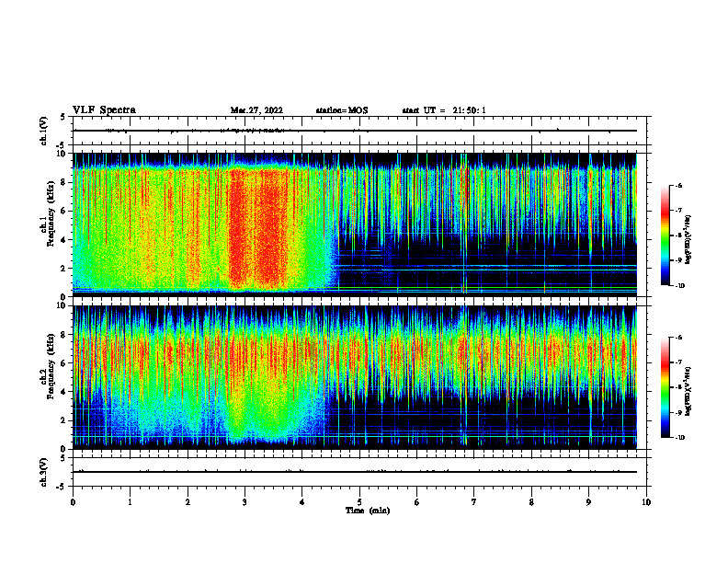Click the time axis tick label "0"
The image size is (728, 563).
coord(73,502)
